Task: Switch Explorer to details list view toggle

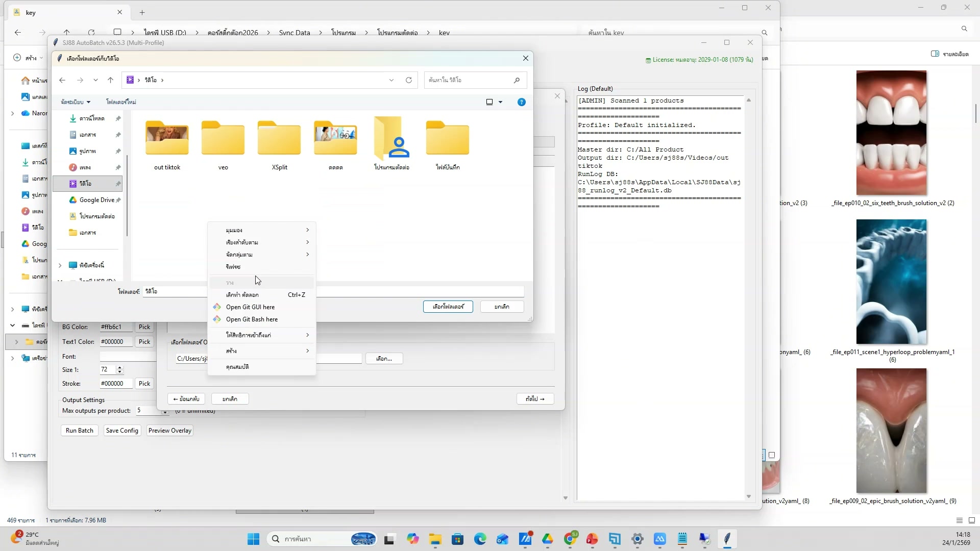Action: click(959, 520)
